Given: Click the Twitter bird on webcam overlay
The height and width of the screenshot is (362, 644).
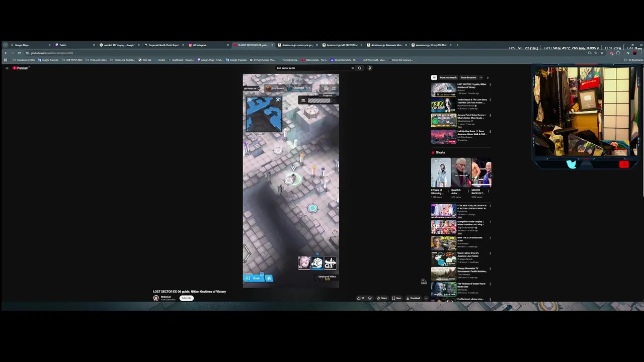Looking at the screenshot, I should pyautogui.click(x=571, y=164).
